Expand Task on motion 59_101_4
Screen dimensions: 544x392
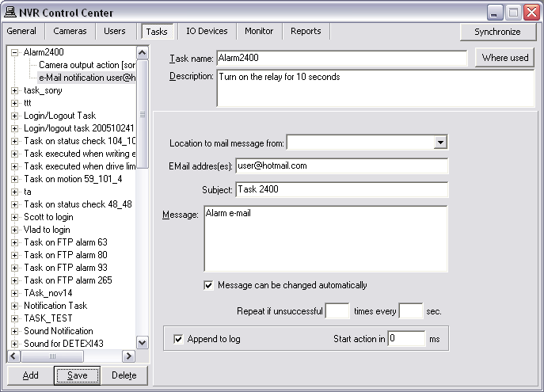14,179
